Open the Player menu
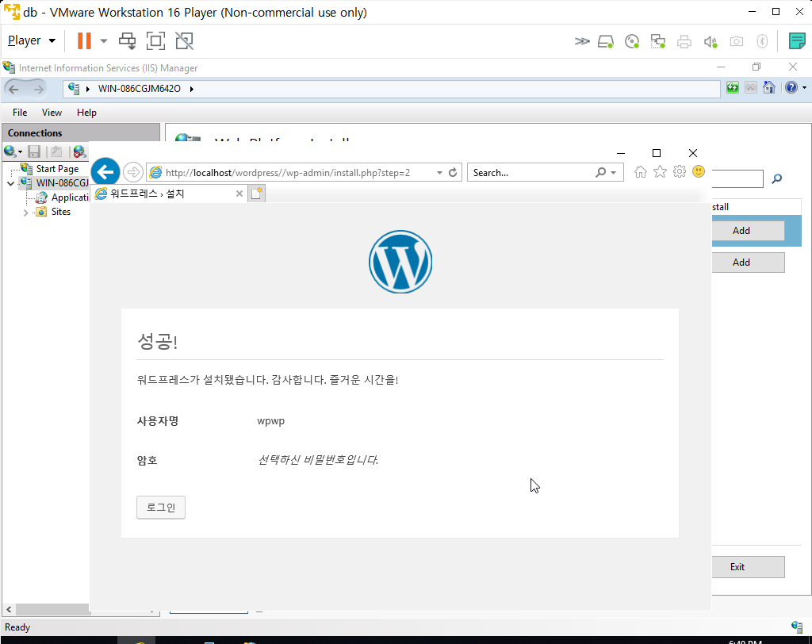 point(32,40)
